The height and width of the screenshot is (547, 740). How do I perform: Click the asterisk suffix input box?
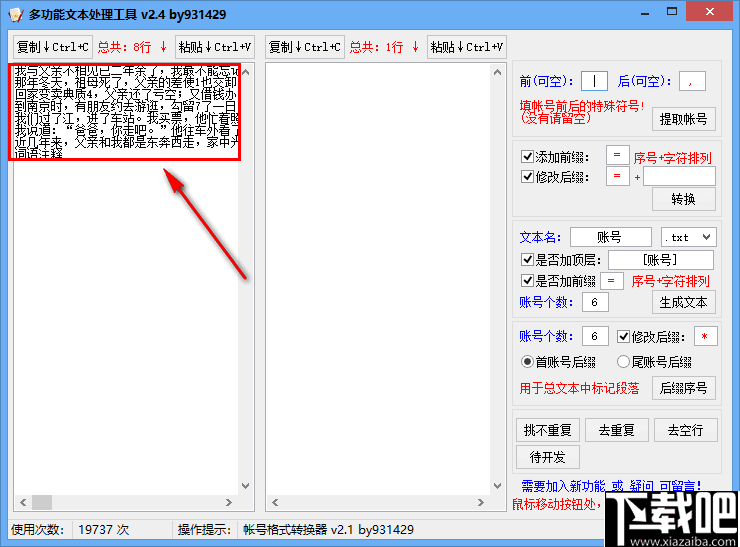click(x=706, y=337)
